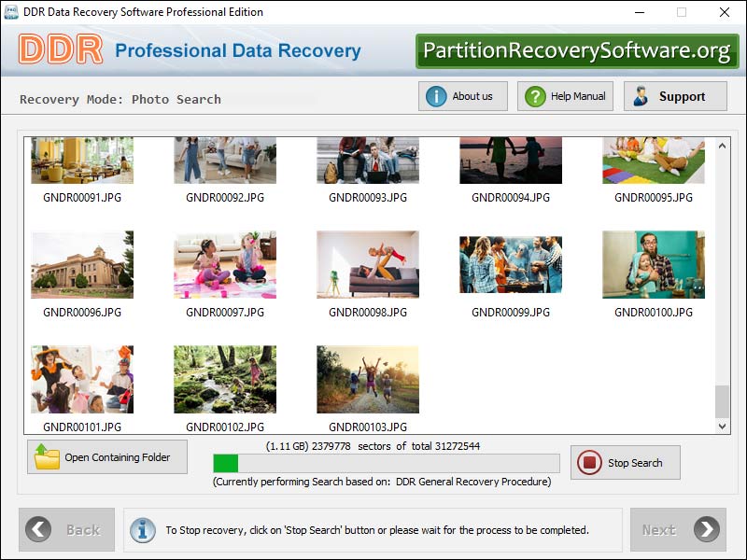Close the DDR Data Recovery window
This screenshot has width=747, height=560.
coord(725,12)
